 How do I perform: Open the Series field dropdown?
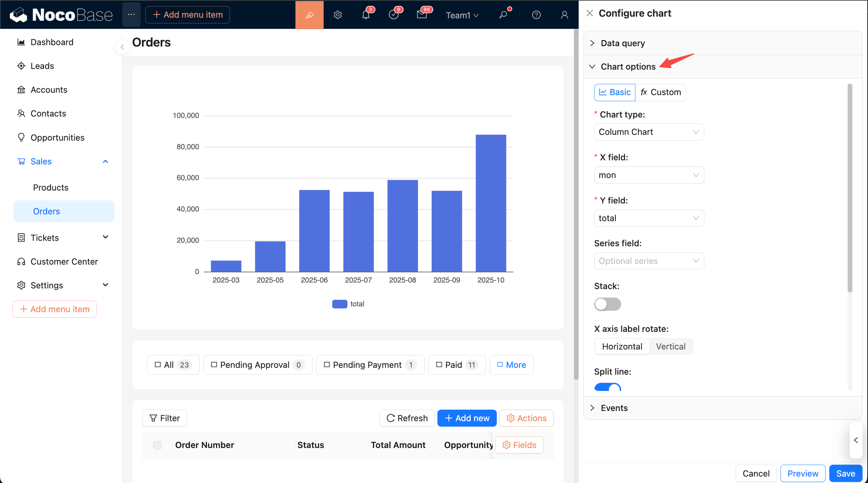point(649,261)
